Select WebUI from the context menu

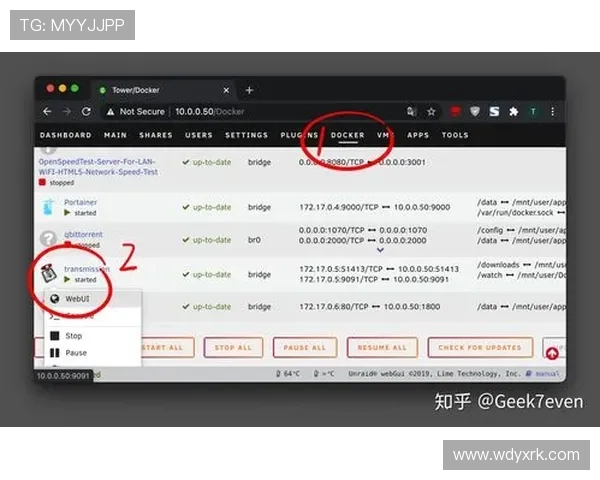(81, 298)
